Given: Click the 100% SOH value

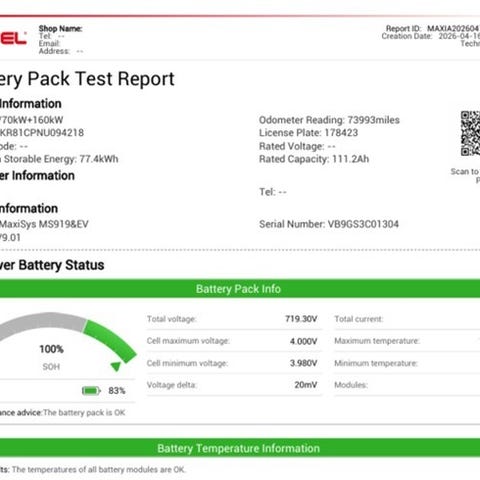Looking at the screenshot, I should 51,349.
